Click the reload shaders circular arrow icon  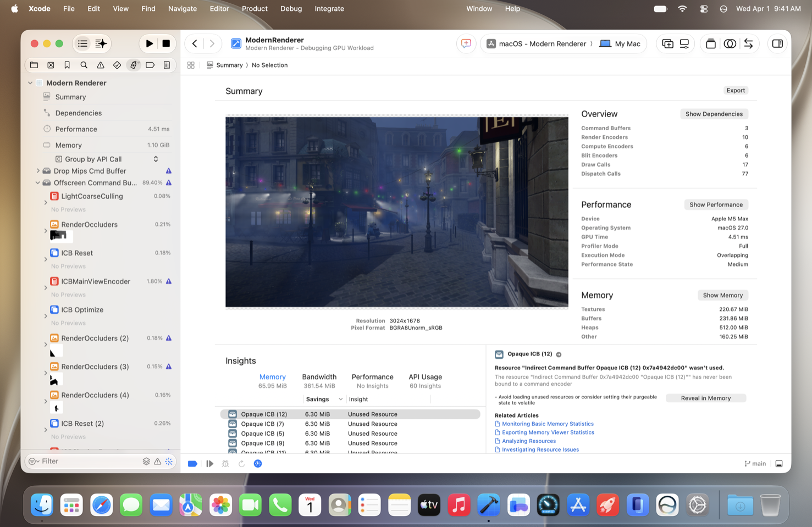(241, 464)
